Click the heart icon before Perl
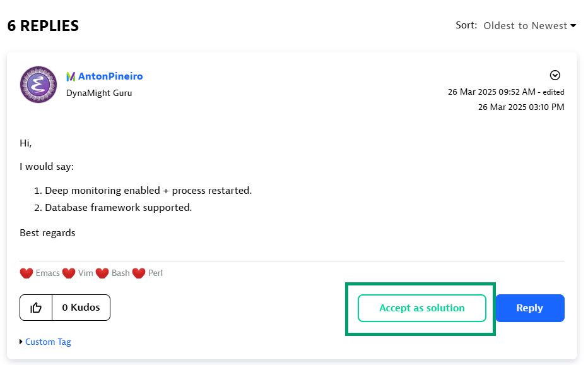 (139, 273)
